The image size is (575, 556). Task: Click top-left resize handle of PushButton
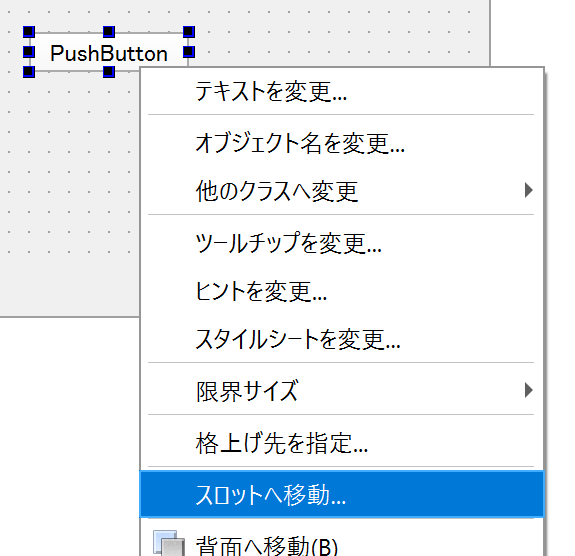[x=29, y=32]
